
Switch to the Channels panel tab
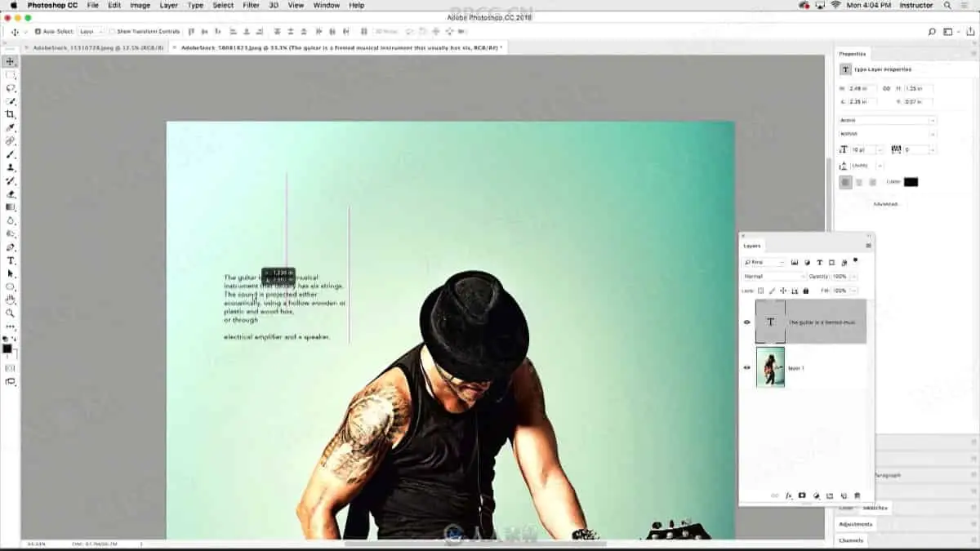851,540
